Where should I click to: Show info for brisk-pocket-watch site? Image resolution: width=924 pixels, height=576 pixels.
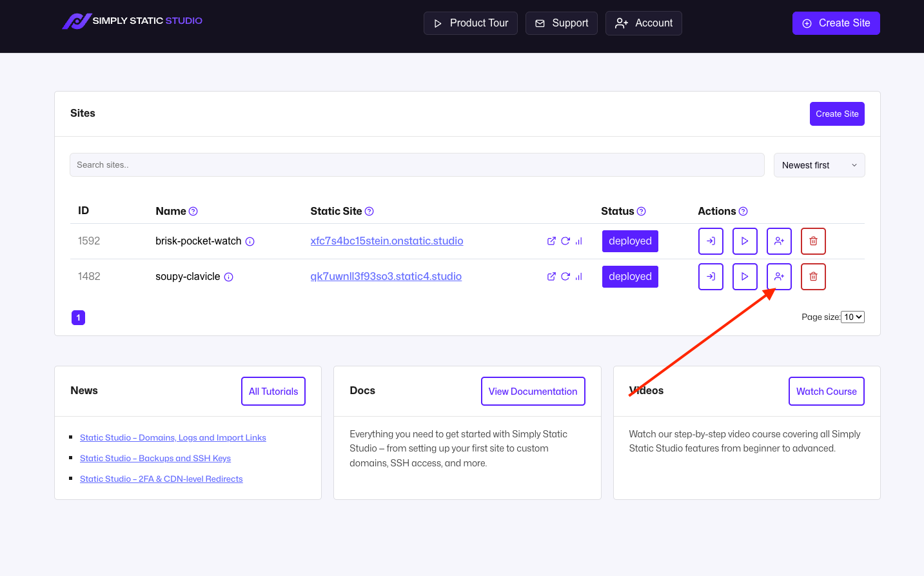click(x=250, y=242)
